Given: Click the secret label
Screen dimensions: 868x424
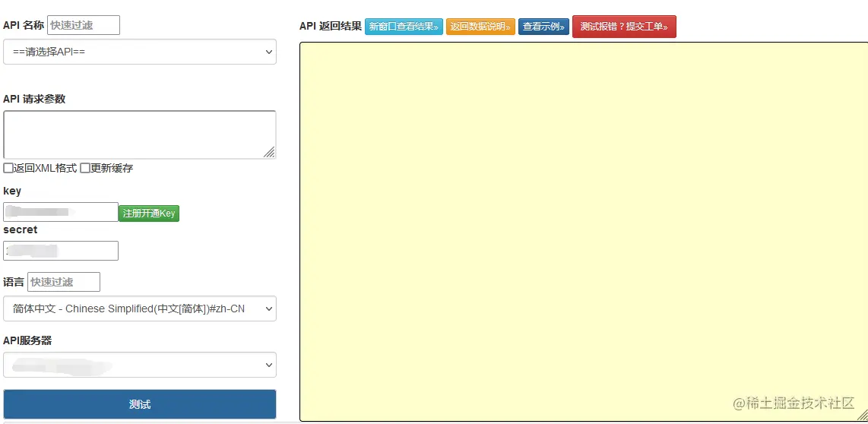Looking at the screenshot, I should (21, 229).
